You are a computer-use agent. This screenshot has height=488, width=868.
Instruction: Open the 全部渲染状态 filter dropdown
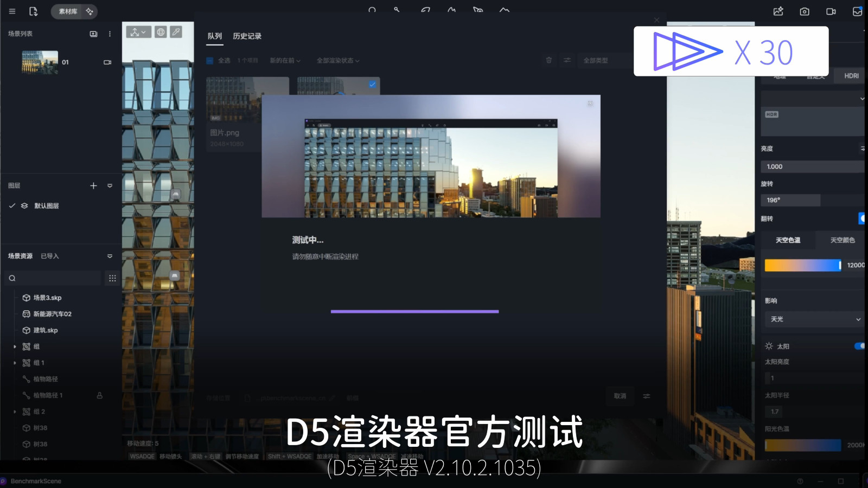tap(338, 61)
